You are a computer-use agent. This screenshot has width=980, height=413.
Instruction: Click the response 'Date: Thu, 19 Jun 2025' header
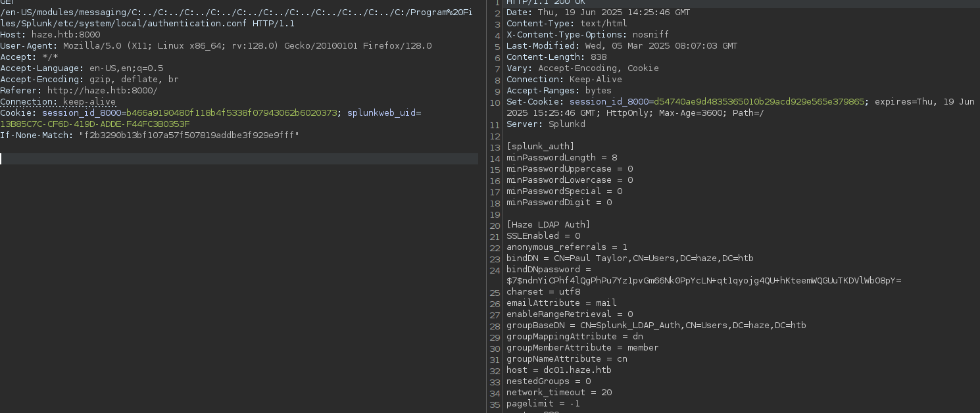coord(598,12)
